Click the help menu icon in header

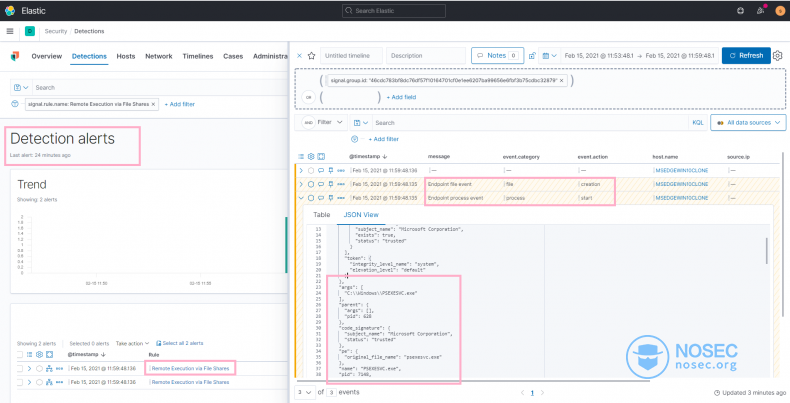(x=740, y=11)
